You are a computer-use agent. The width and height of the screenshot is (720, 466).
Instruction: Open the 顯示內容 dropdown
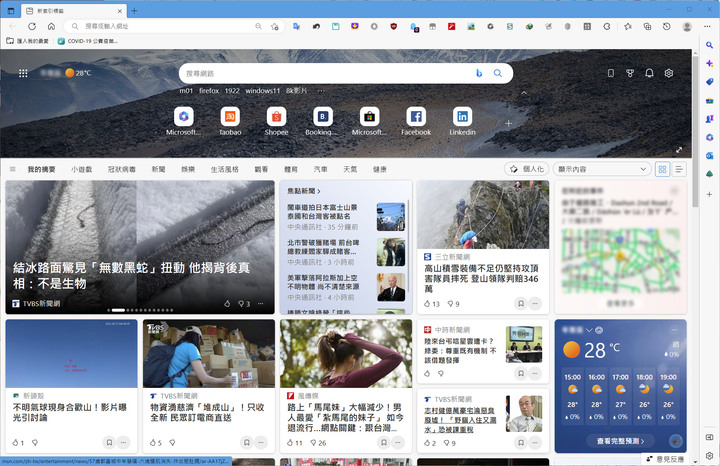tap(602, 169)
